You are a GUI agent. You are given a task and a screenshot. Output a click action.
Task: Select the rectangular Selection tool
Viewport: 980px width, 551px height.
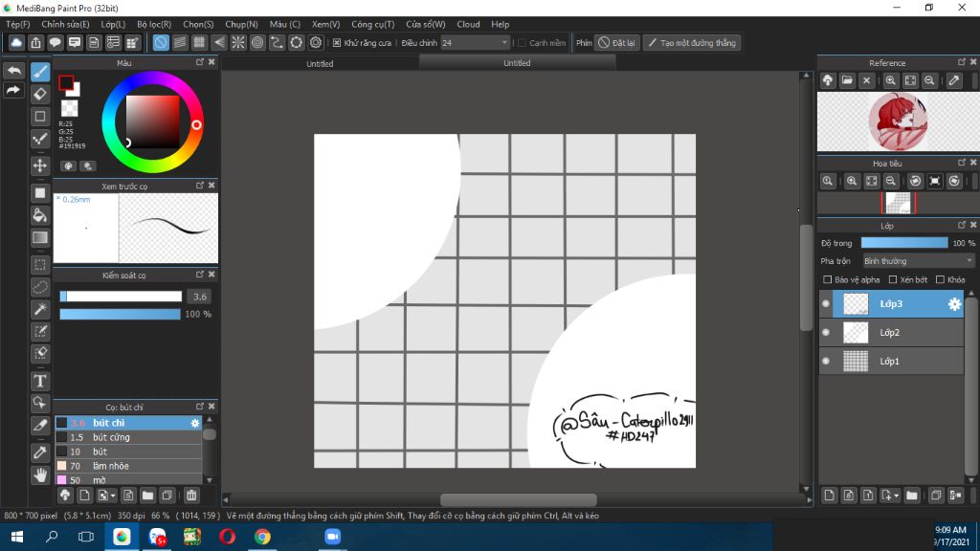tap(40, 265)
